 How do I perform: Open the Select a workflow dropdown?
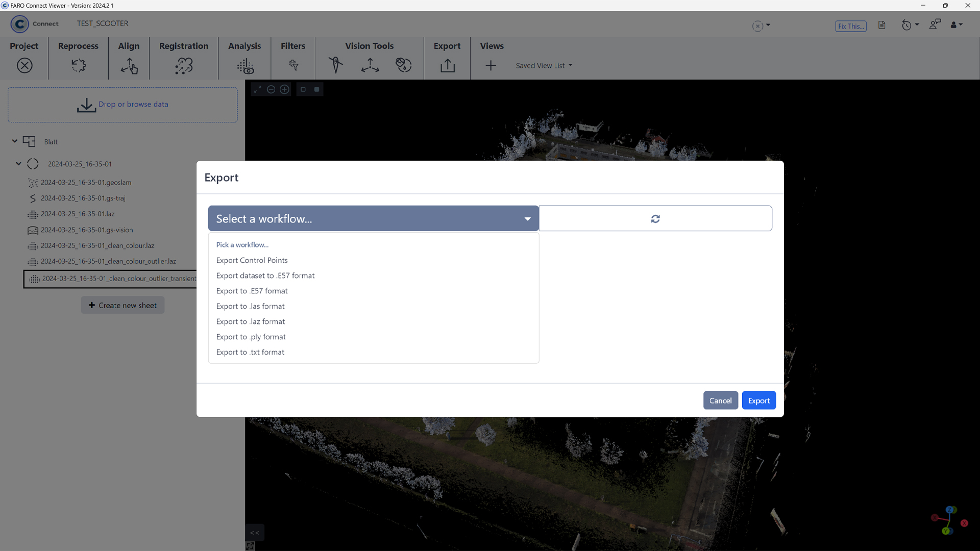pos(374,218)
